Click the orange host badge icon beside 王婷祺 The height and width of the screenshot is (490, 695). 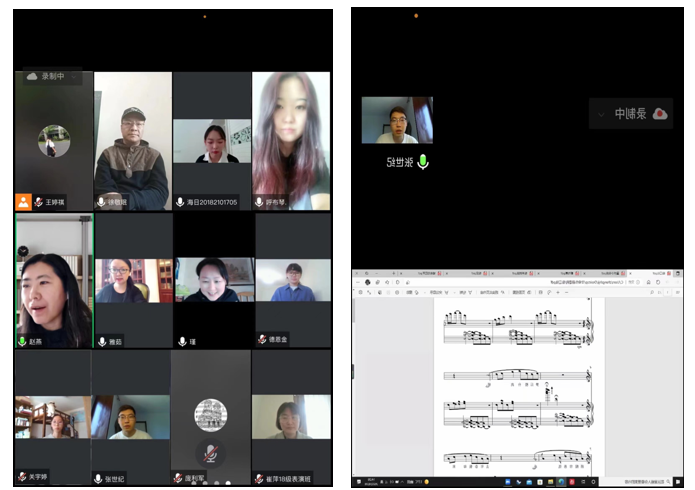23,201
